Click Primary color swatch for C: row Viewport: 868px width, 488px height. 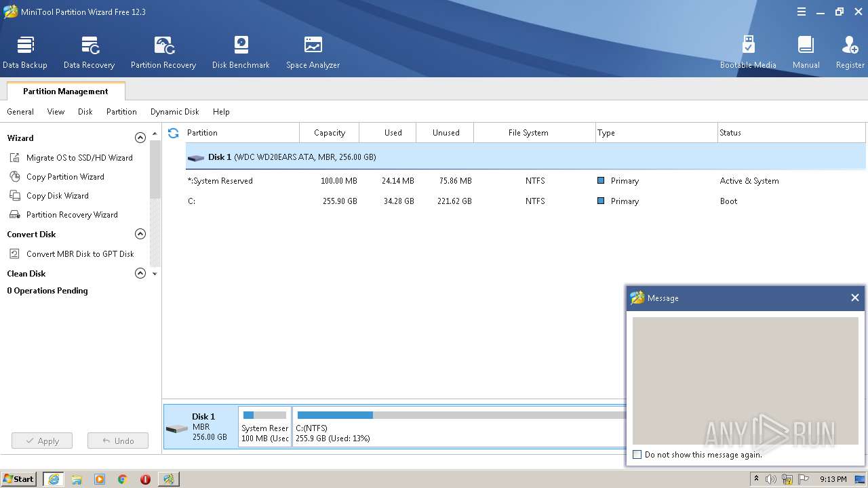pyautogui.click(x=601, y=201)
